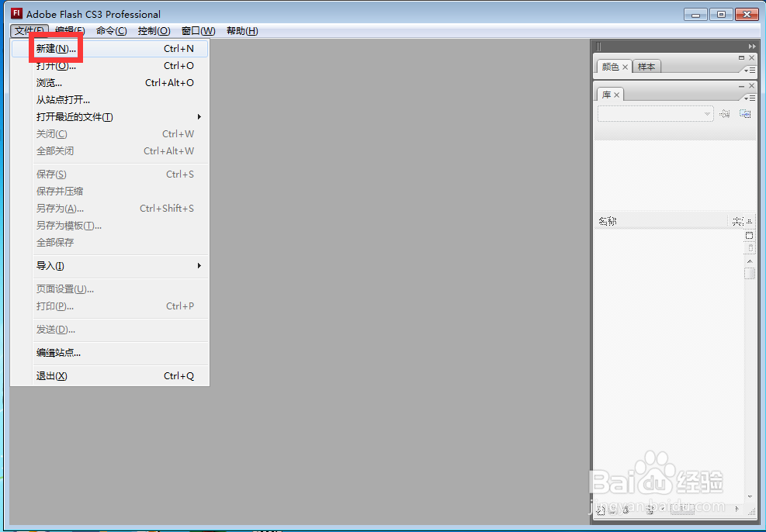Toggle library sort order button
Image resolution: width=766 pixels, height=532 pixels.
coord(750,222)
